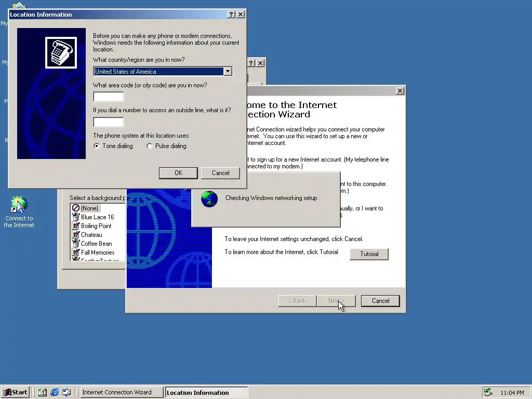Switch to Internet Connection Wizard taskbar button
Viewport: 532px width, 399px height.
121,393
